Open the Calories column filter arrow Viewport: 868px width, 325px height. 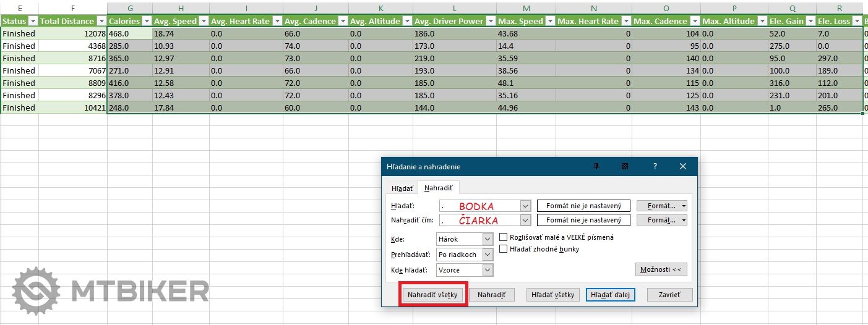tap(147, 21)
